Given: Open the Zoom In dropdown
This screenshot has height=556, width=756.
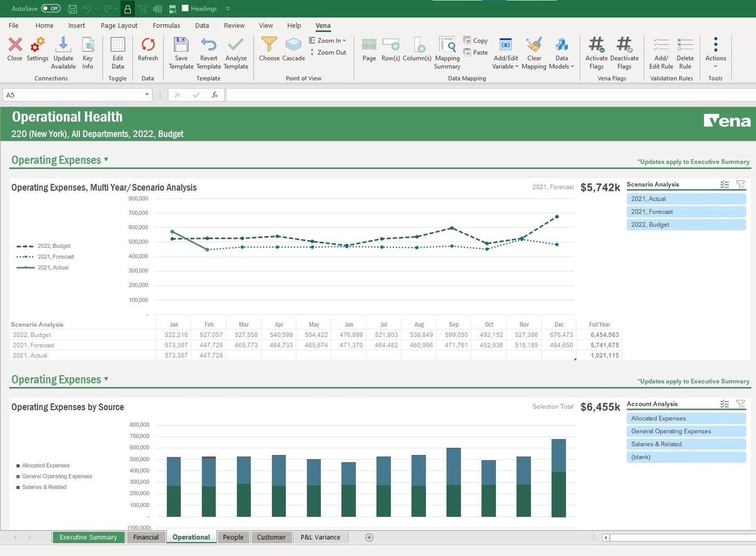Looking at the screenshot, I should coord(328,41).
